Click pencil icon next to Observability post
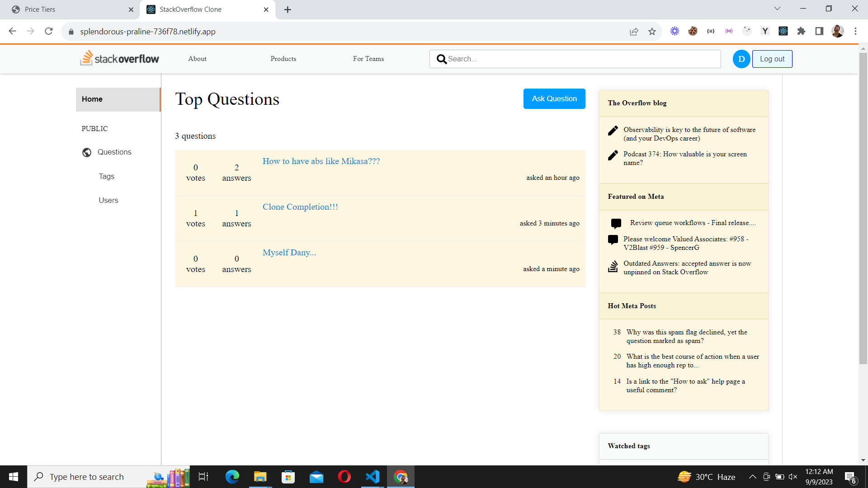 pos(613,131)
